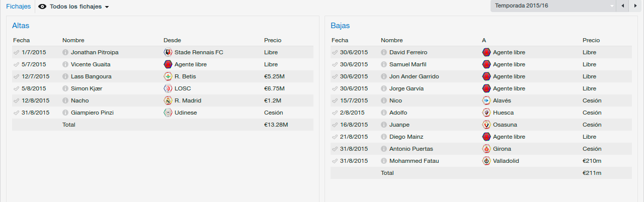
Task: Open Todos los fichajes dropdown
Action: pos(79,7)
